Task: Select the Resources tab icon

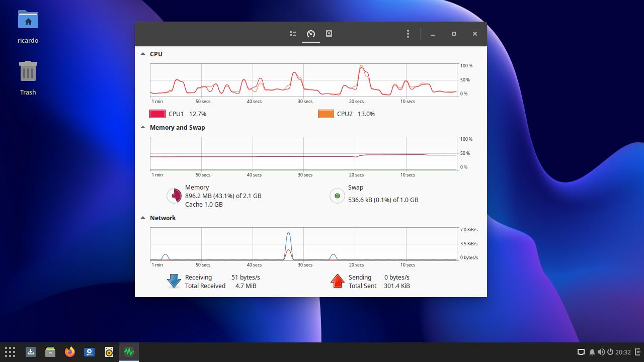Action: click(x=311, y=34)
